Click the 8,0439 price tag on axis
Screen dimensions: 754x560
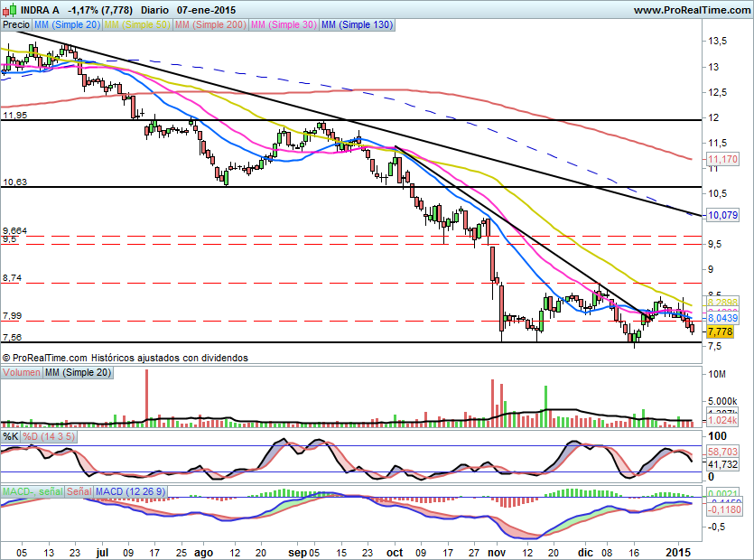722,318
